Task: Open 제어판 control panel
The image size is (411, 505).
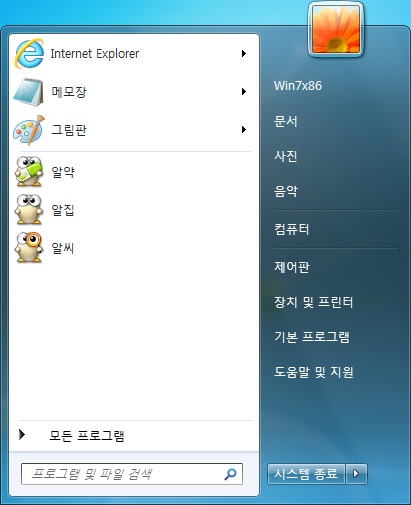Action: coord(292,267)
